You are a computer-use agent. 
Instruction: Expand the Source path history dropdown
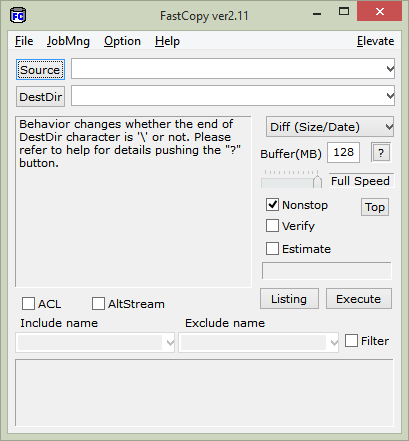pyautogui.click(x=390, y=69)
